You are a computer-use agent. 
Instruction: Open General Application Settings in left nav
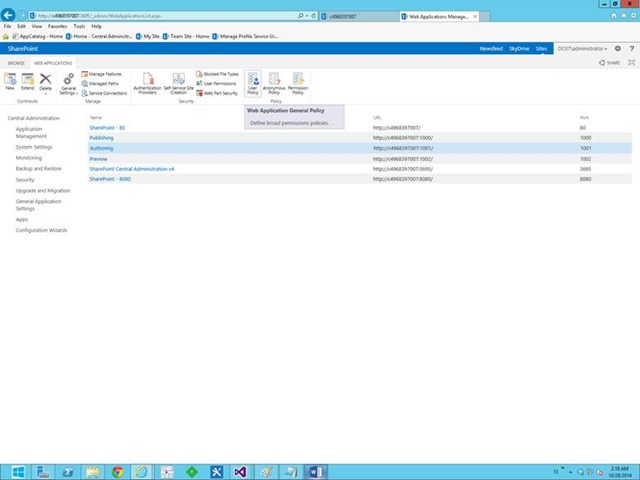click(x=38, y=205)
